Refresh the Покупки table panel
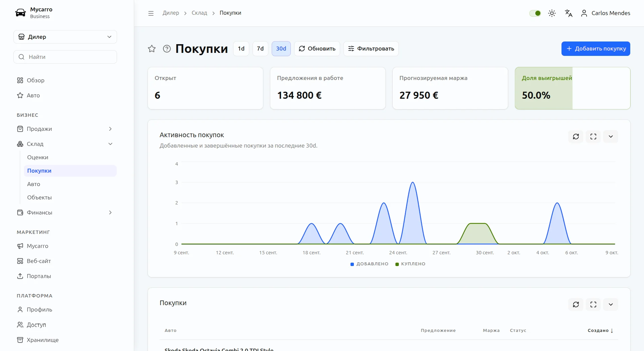The image size is (644, 351). coord(576,304)
